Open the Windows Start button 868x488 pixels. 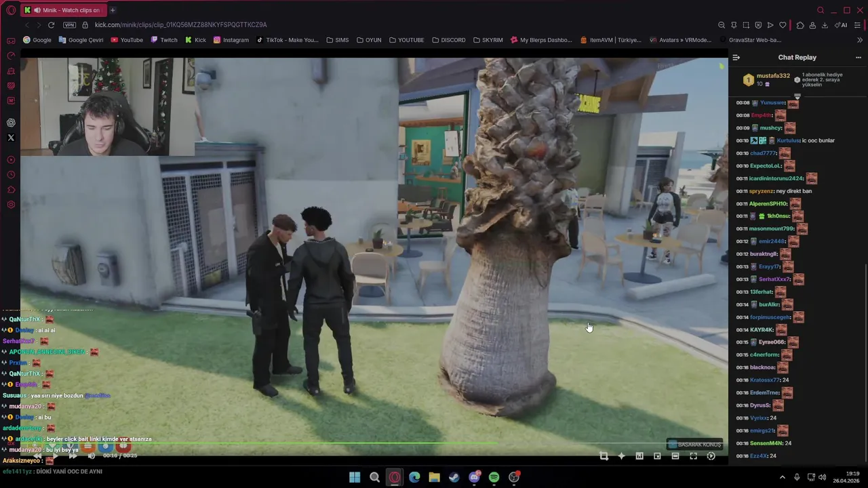[355, 477]
